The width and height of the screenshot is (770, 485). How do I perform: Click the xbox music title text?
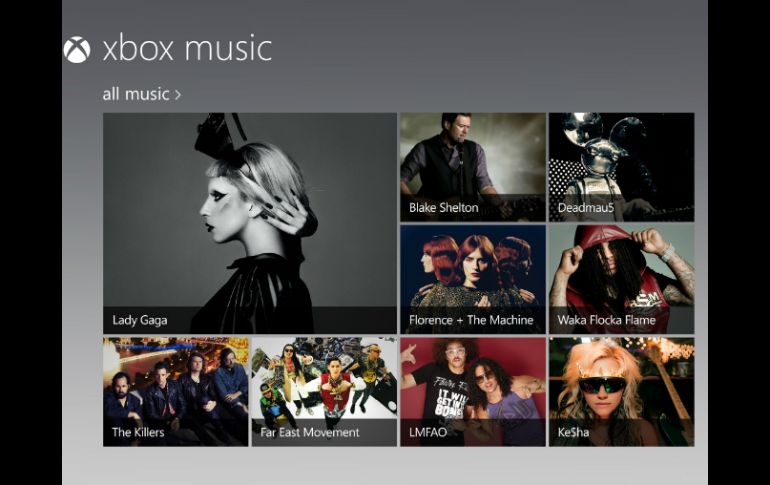click(187, 49)
